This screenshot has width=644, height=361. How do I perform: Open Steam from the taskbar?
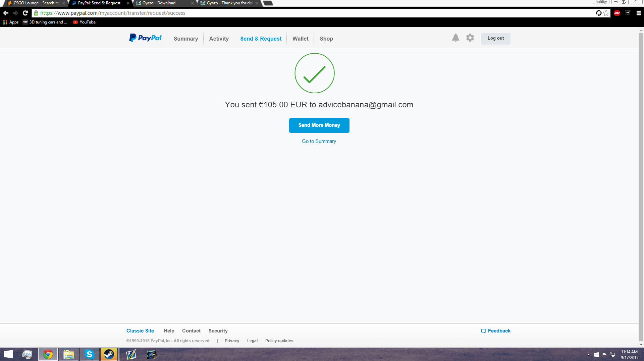(109, 354)
